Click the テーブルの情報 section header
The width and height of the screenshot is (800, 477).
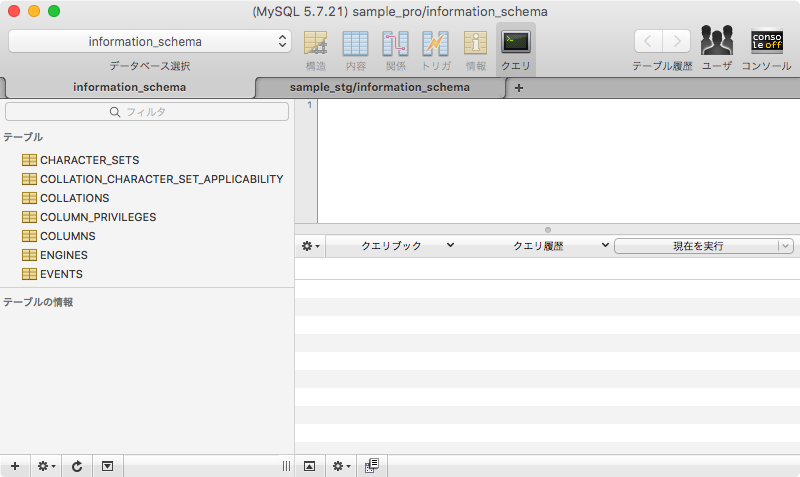pyautogui.click(x=38, y=302)
